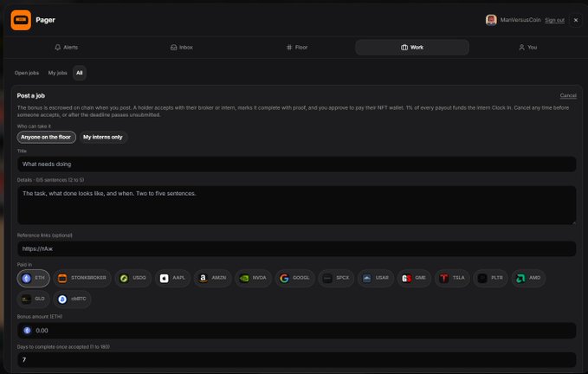Pay in ETH token
The image size is (588, 374).
pos(34,278)
